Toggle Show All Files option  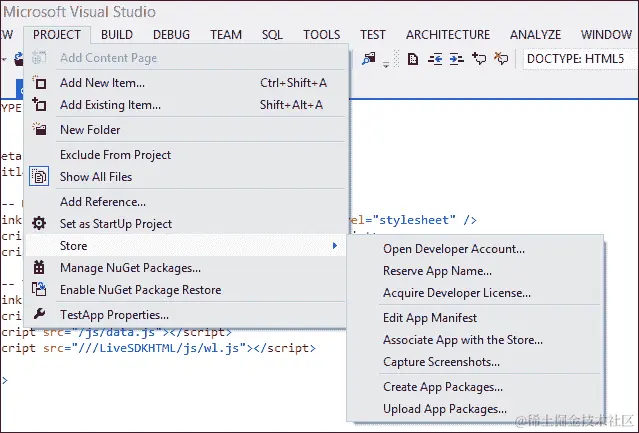coord(186,177)
